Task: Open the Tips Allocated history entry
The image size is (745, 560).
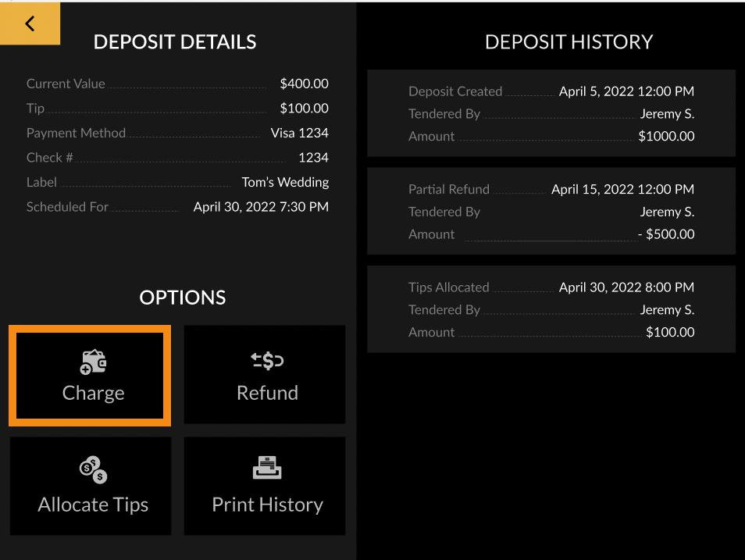Action: (551, 309)
